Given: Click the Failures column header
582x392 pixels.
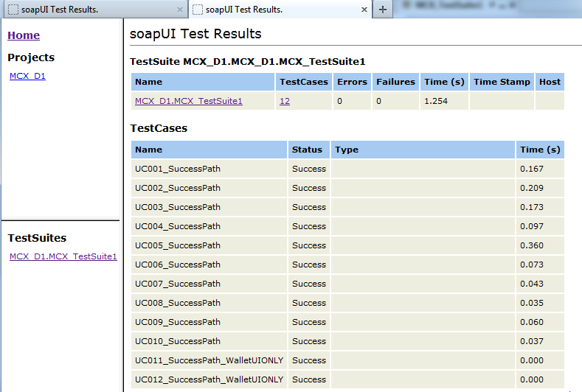Looking at the screenshot, I should coord(395,82).
